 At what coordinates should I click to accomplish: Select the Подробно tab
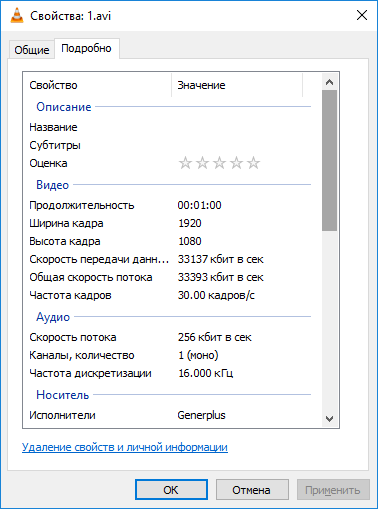click(x=86, y=49)
